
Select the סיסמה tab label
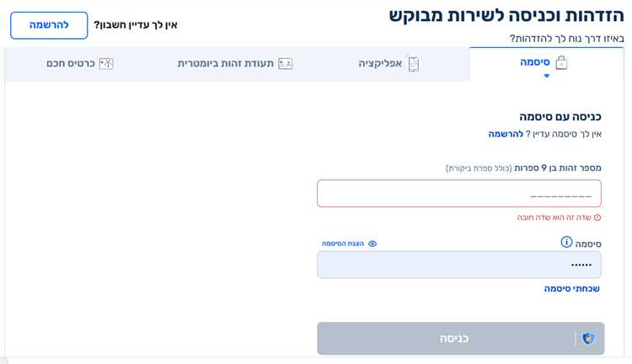535,62
